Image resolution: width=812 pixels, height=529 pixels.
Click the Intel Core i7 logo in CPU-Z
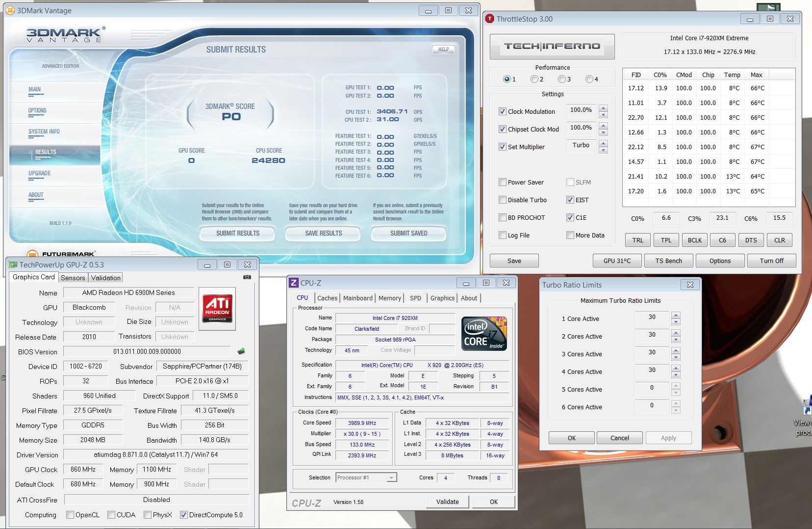484,333
